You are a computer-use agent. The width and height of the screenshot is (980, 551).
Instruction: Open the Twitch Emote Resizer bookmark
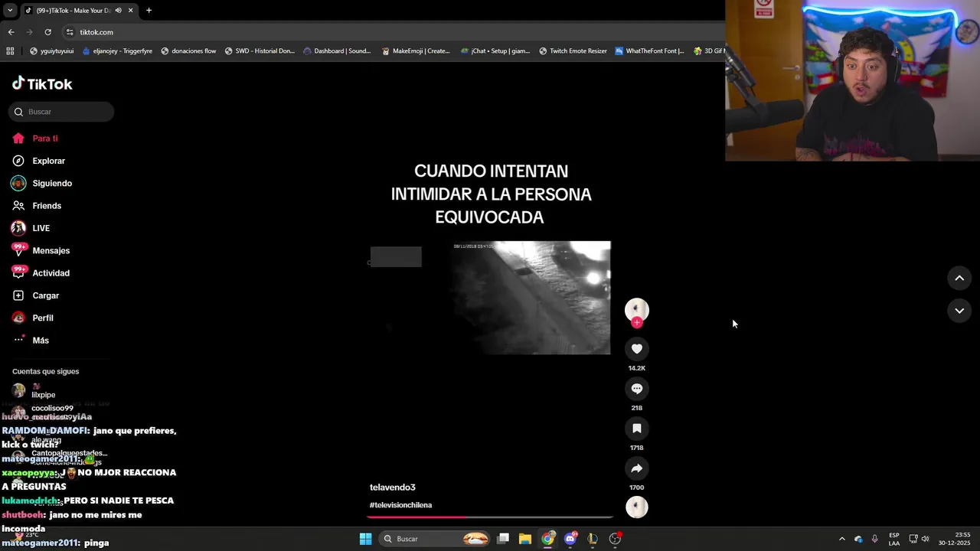[x=573, y=51]
